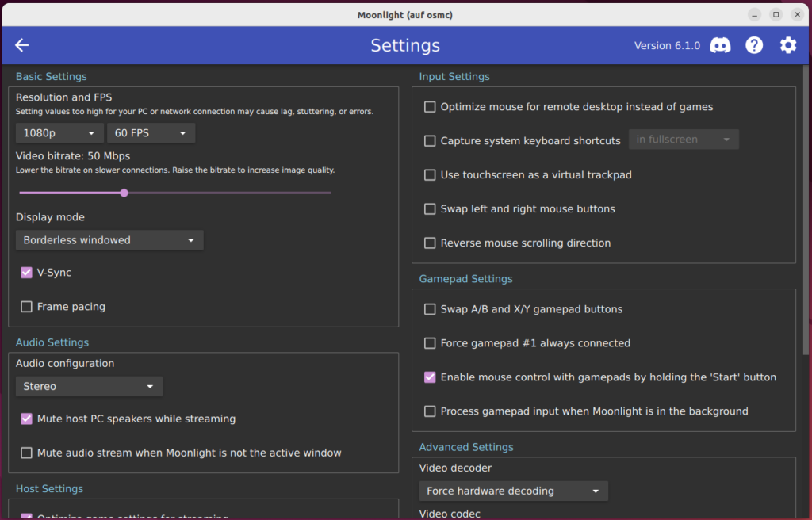
Task: Click the Version 6.1.0 label
Action: 667,45
